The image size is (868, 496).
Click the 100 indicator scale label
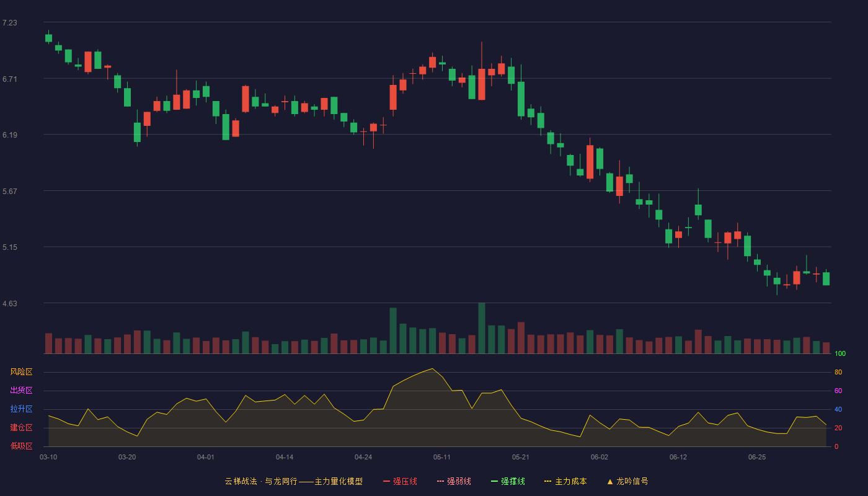(x=840, y=354)
